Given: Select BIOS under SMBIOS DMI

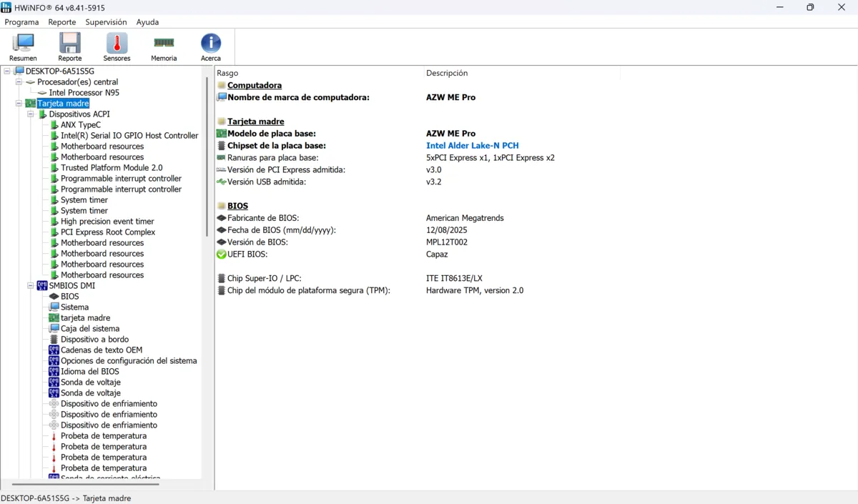Looking at the screenshot, I should (x=69, y=297).
